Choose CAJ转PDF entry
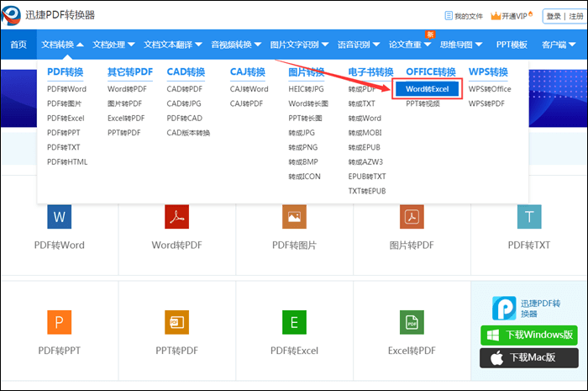The width and height of the screenshot is (588, 391). click(246, 103)
